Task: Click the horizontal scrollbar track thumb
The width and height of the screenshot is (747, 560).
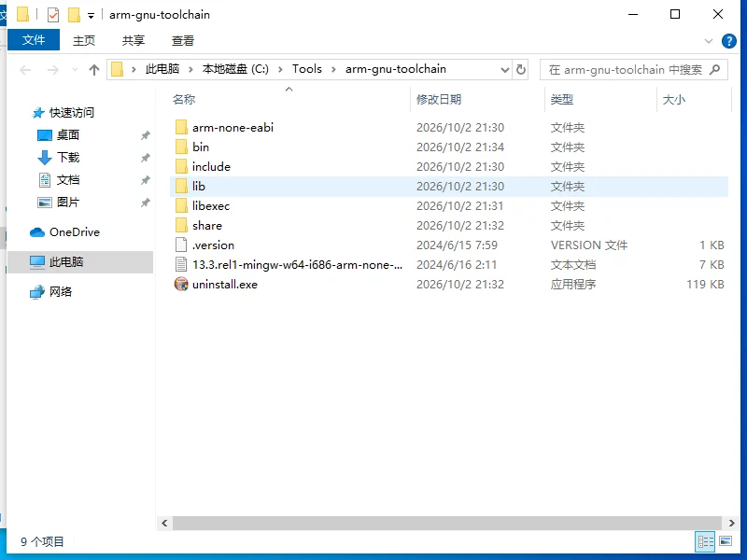Action: pos(447,523)
